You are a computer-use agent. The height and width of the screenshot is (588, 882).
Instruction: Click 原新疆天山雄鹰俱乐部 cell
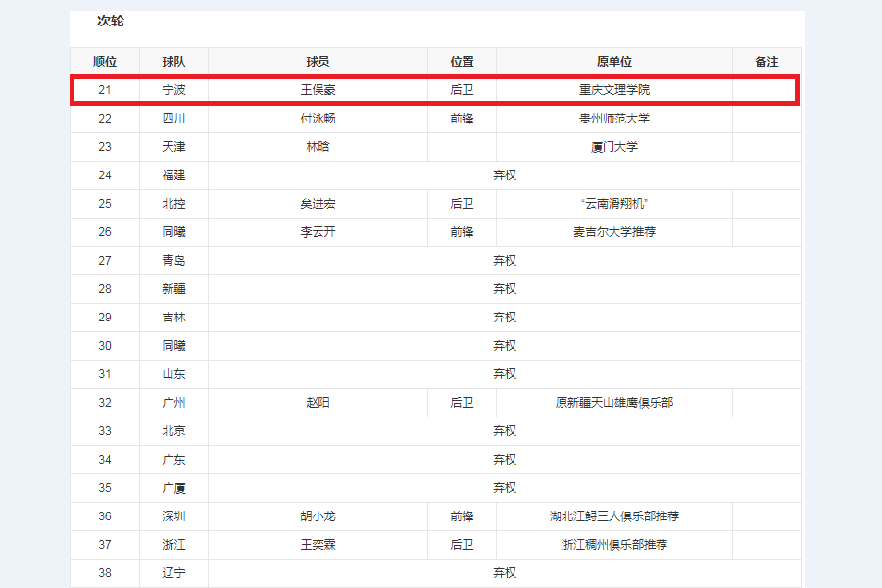pyautogui.click(x=614, y=403)
